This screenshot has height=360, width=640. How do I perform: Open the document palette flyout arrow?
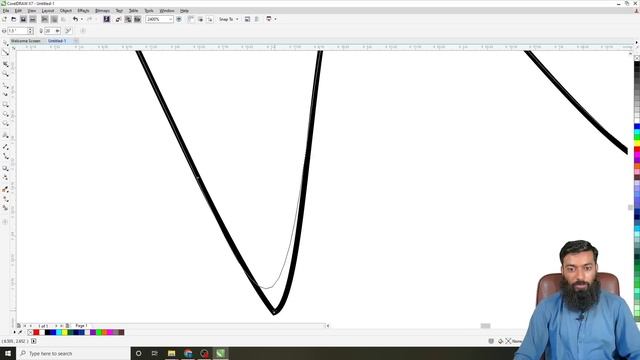pos(15,332)
